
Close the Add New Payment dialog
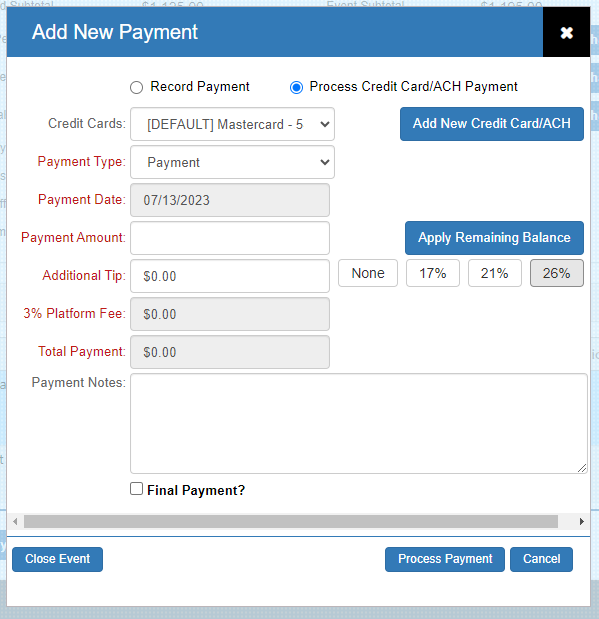(566, 32)
